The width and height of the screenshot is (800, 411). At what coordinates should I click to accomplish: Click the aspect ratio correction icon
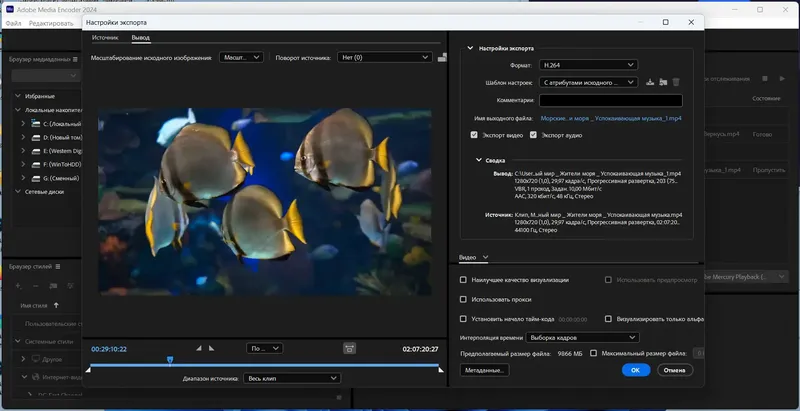(349, 348)
